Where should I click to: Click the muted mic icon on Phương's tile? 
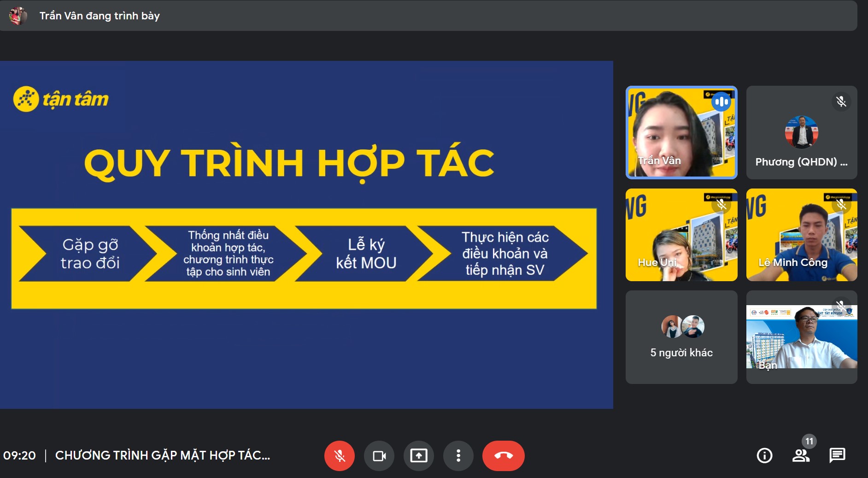point(841,101)
